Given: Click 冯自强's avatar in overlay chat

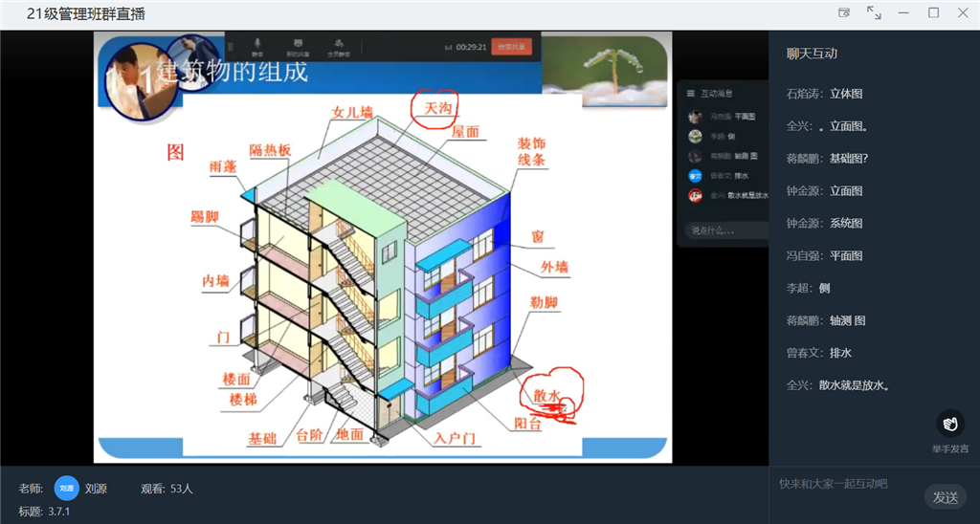Looking at the screenshot, I should point(695,117).
